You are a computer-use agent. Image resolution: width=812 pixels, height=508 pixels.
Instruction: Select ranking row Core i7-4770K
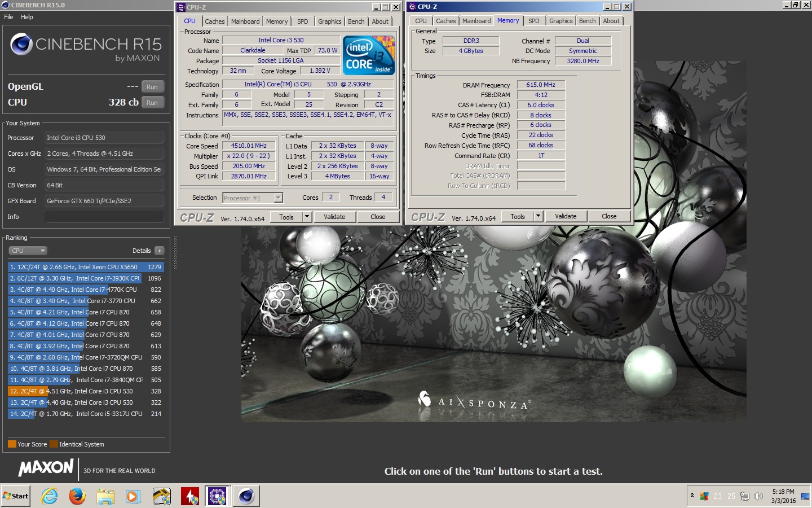tap(86, 290)
